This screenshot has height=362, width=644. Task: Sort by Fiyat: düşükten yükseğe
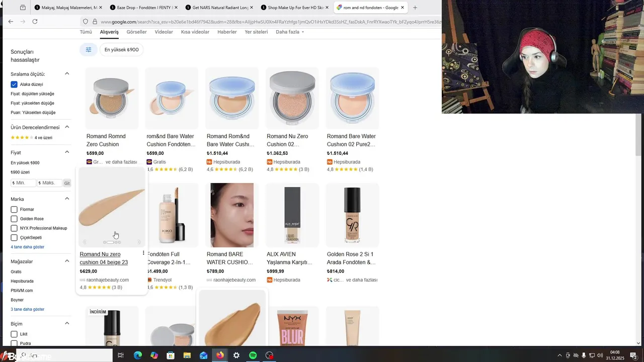[x=32, y=94]
